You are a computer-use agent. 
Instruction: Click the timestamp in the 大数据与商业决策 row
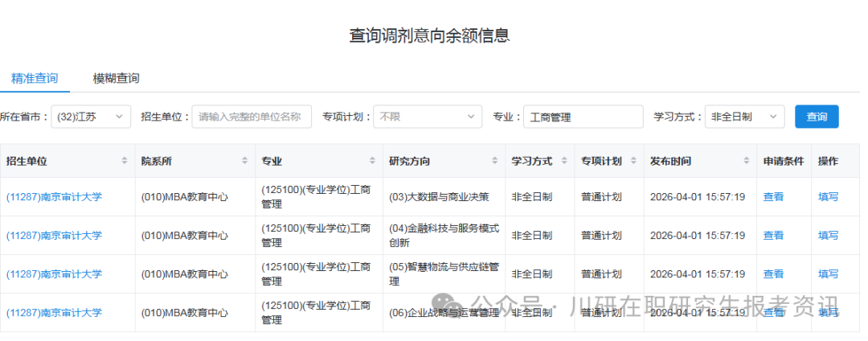click(698, 196)
